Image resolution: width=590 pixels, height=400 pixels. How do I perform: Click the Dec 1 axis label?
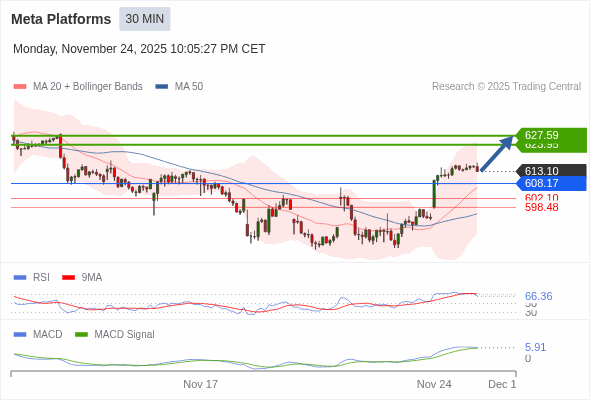(502, 384)
